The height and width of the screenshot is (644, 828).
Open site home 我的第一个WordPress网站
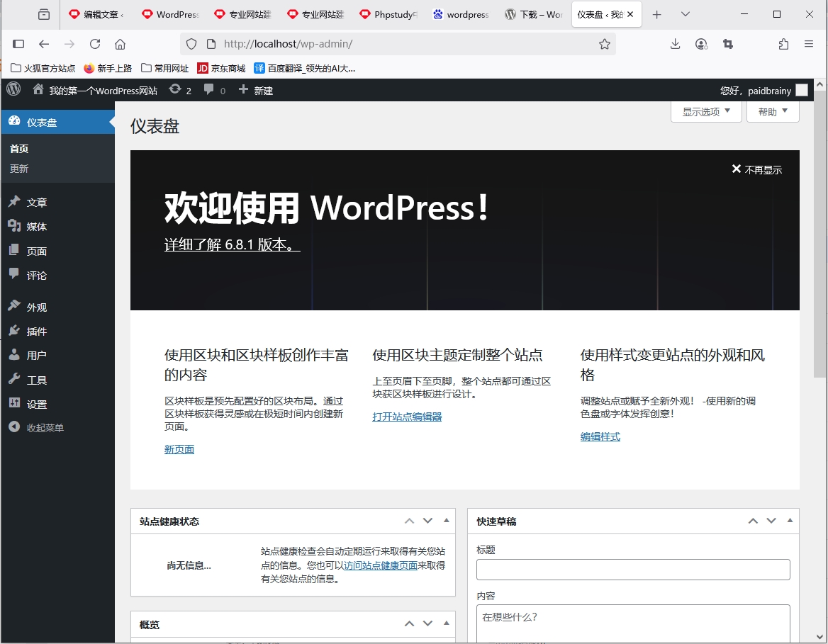(x=95, y=90)
